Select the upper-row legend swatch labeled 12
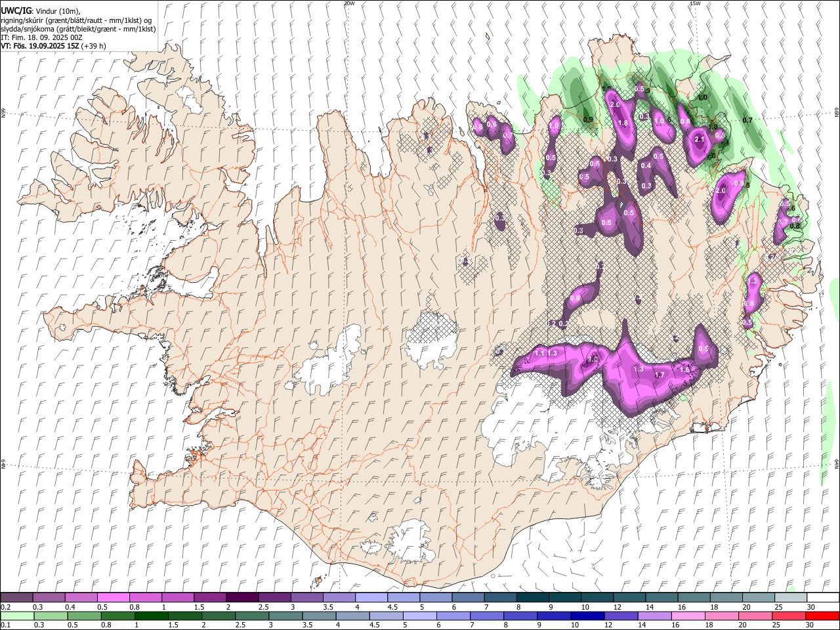The width and height of the screenshot is (840, 630). pos(629,598)
